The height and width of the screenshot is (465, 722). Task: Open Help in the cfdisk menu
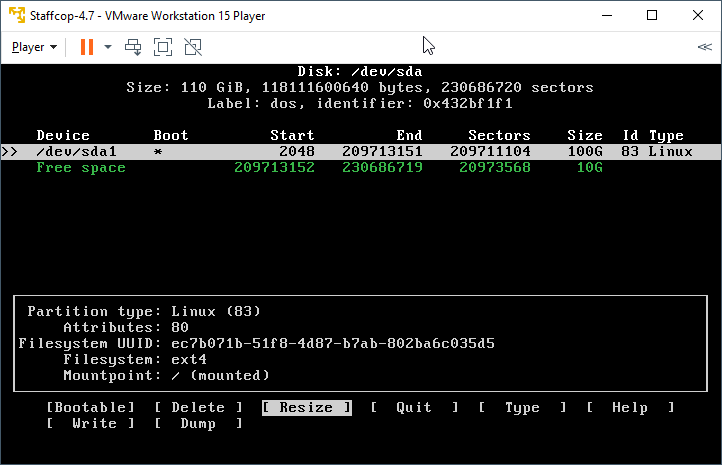(630, 407)
